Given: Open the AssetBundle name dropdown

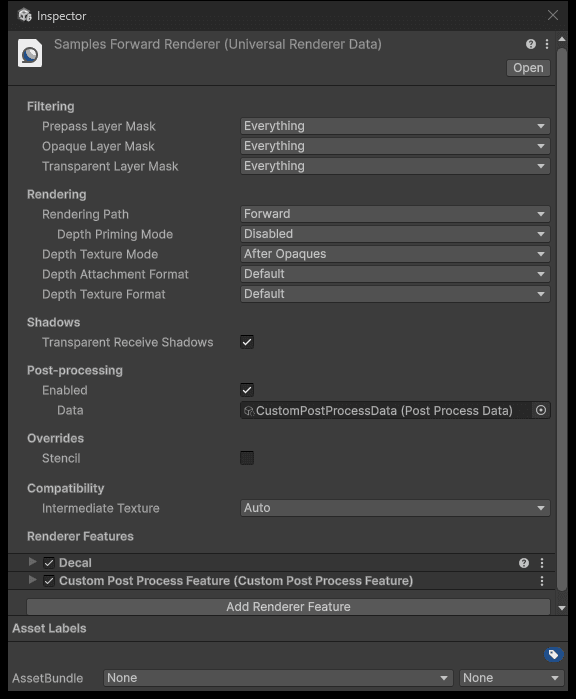Looking at the screenshot, I should click(278, 678).
